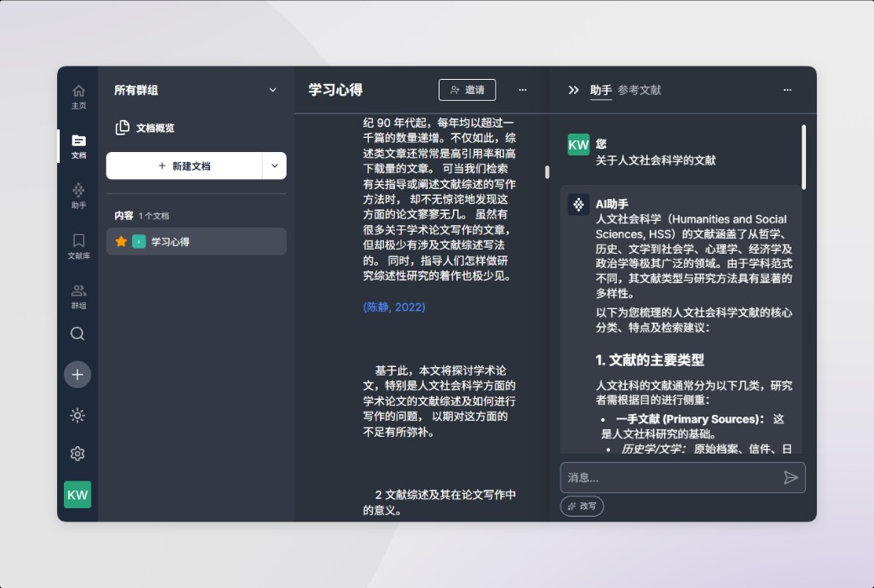Switch to the 助手 tab
Screen dimensions: 874x588
coord(601,90)
